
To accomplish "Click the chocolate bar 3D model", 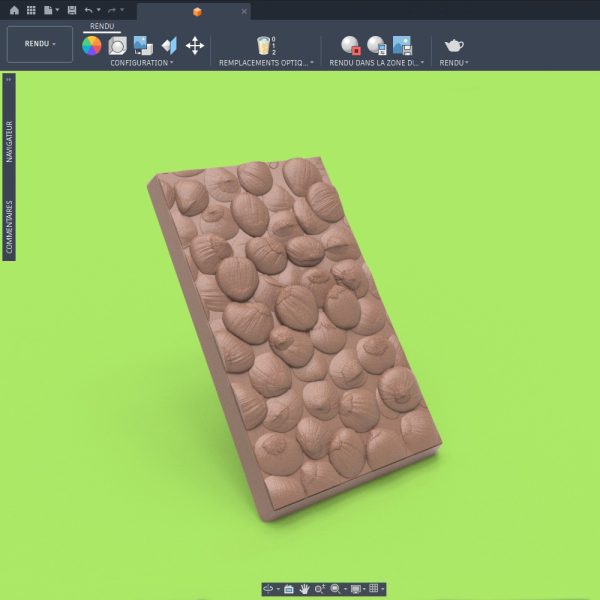I will (295, 339).
